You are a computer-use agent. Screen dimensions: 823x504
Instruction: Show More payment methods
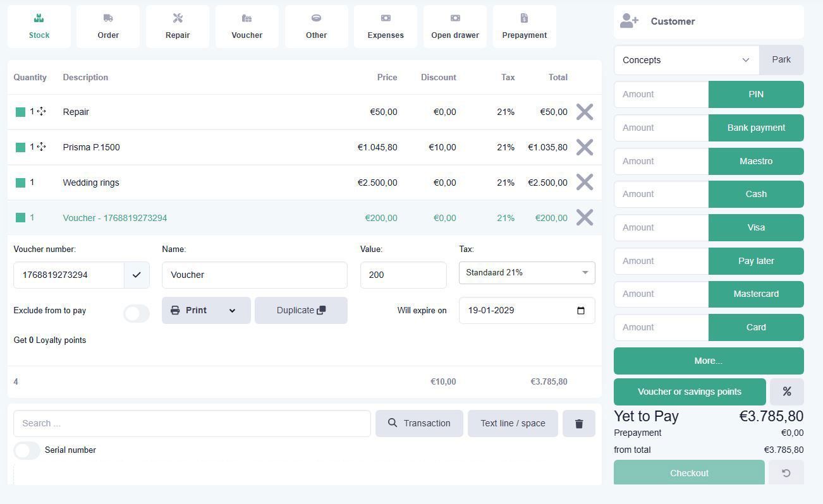[x=709, y=361]
